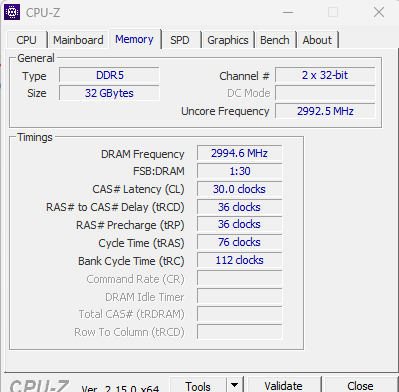Switch to the CPU tab

pyautogui.click(x=26, y=40)
